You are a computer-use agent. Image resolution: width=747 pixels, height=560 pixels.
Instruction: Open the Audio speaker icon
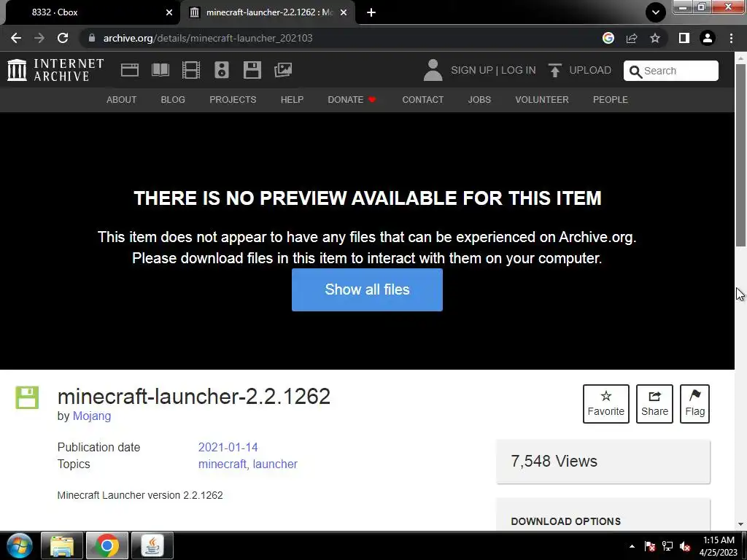[222, 70]
